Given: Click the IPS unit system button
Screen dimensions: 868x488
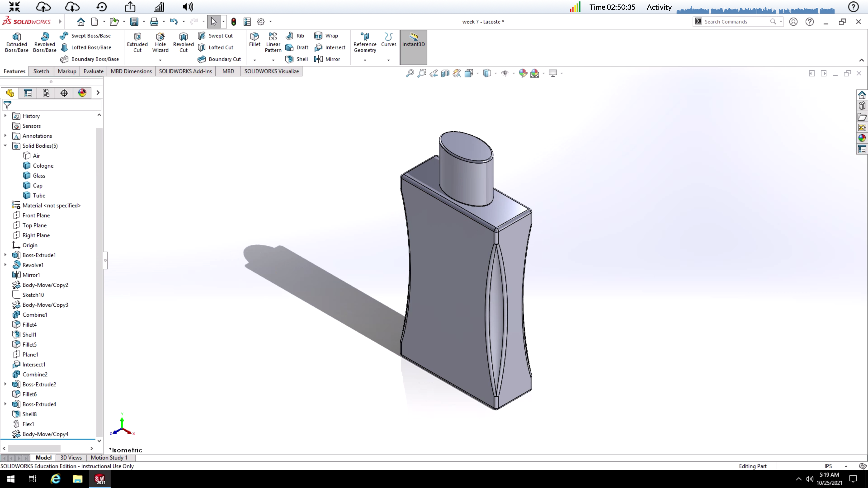Looking at the screenshot, I should tap(828, 466).
